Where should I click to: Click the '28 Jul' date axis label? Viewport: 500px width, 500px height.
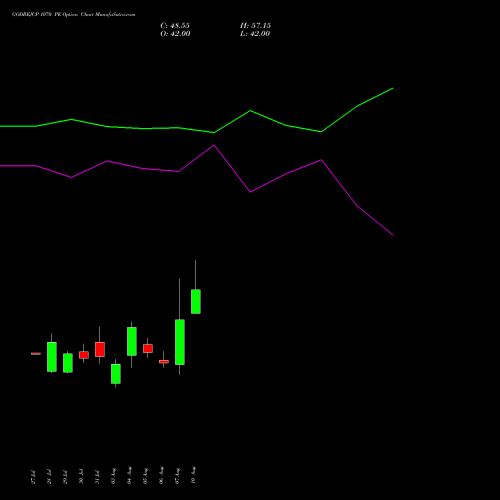(49, 477)
